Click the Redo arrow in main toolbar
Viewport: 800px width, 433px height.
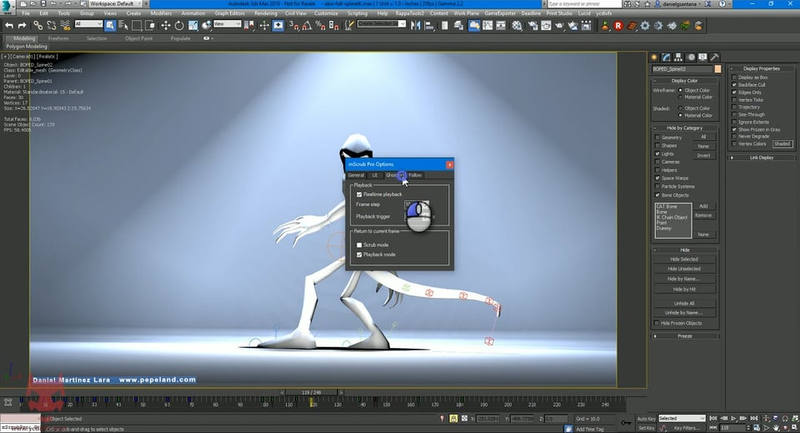(x=20, y=24)
